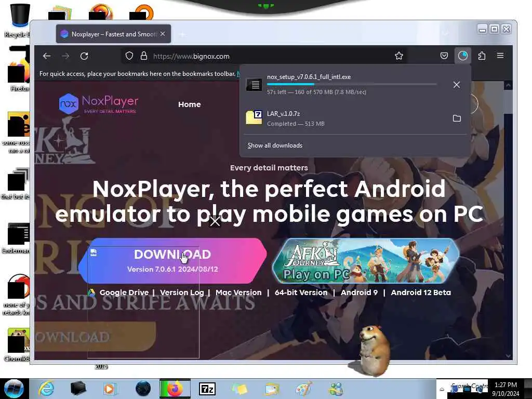
Task: Click the address bar with bignox.com
Action: (264, 56)
